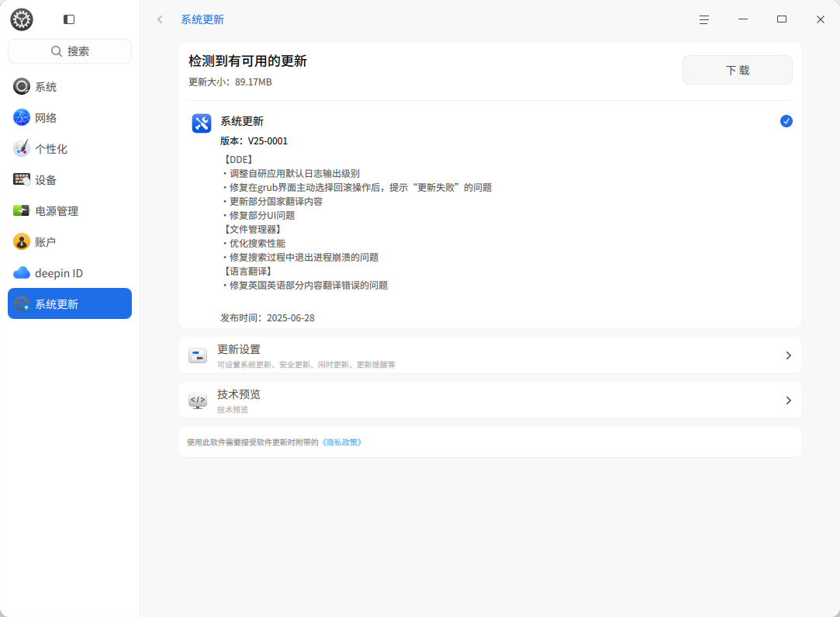Maximize the Control Center window

click(x=782, y=20)
